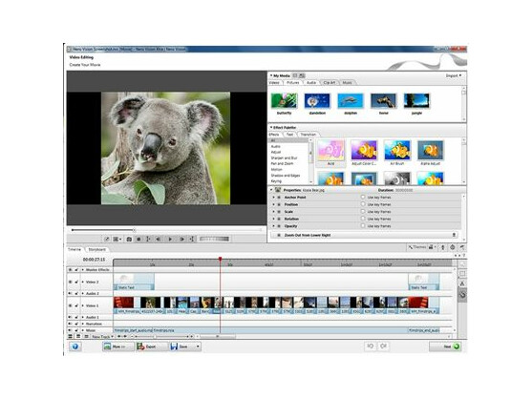532x399 pixels.
Task: Step to the next frame
Action: (x=181, y=239)
